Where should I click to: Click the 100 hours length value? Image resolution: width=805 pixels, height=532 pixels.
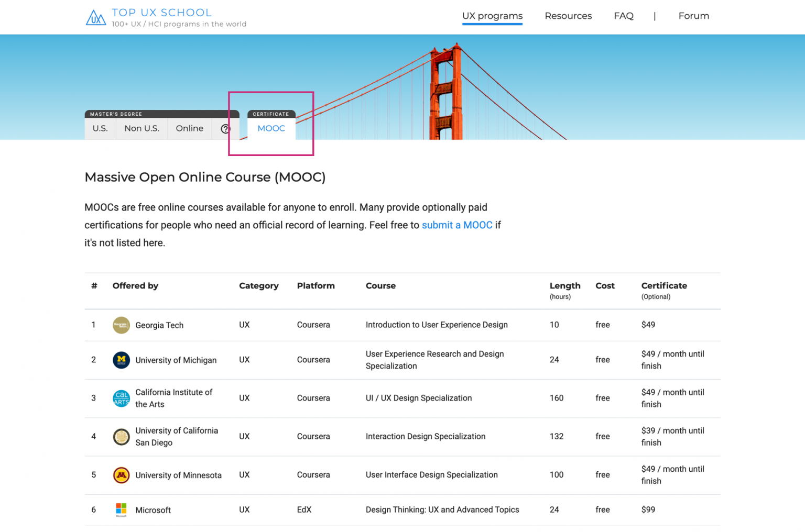coord(557,474)
